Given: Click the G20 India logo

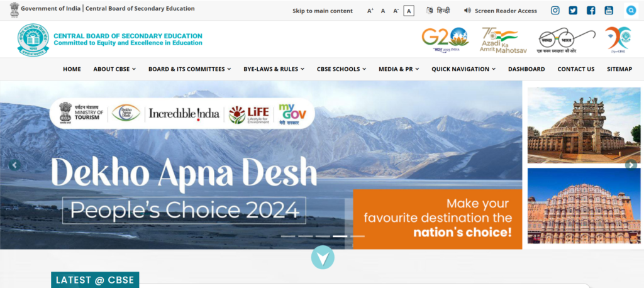Looking at the screenshot, I should [x=445, y=40].
